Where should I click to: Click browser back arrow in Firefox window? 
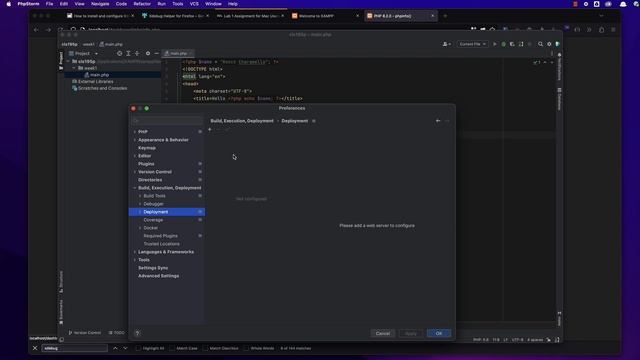(36, 30)
